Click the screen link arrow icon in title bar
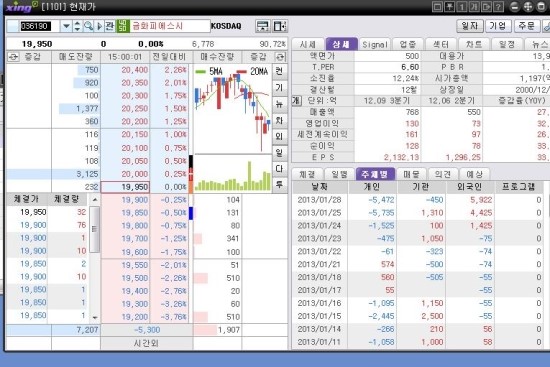The width and height of the screenshot is (550, 367). pyautogui.click(x=486, y=7)
